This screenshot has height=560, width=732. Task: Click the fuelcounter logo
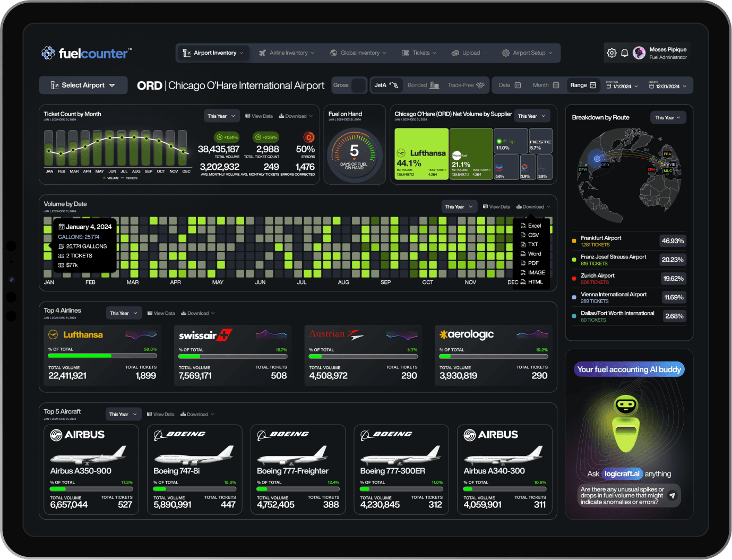pyautogui.click(x=87, y=53)
